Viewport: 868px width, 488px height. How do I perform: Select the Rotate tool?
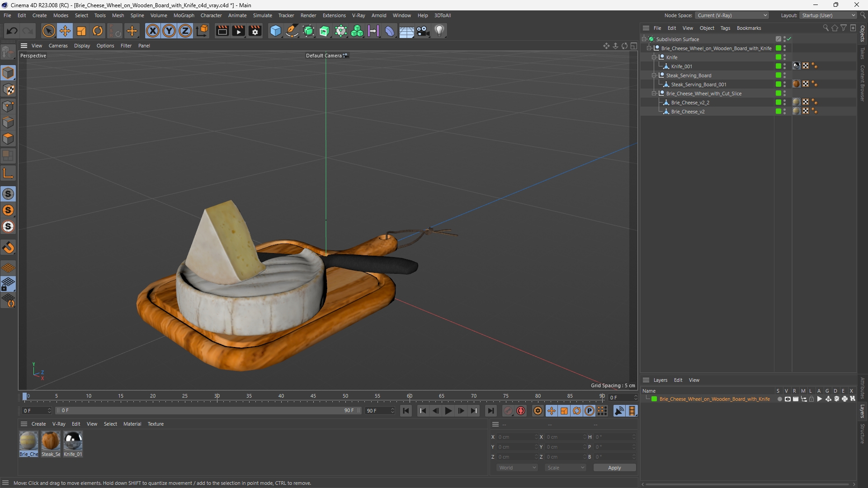pyautogui.click(x=98, y=31)
